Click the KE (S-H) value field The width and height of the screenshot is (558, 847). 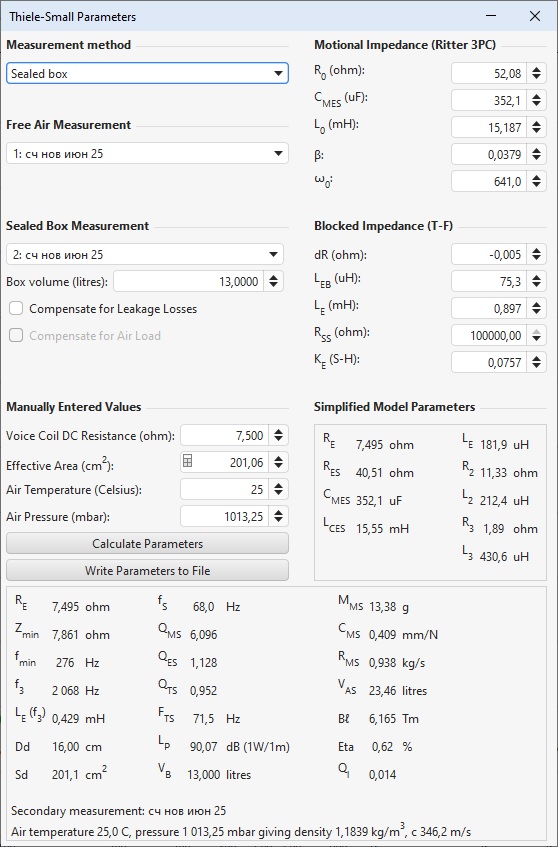point(488,362)
